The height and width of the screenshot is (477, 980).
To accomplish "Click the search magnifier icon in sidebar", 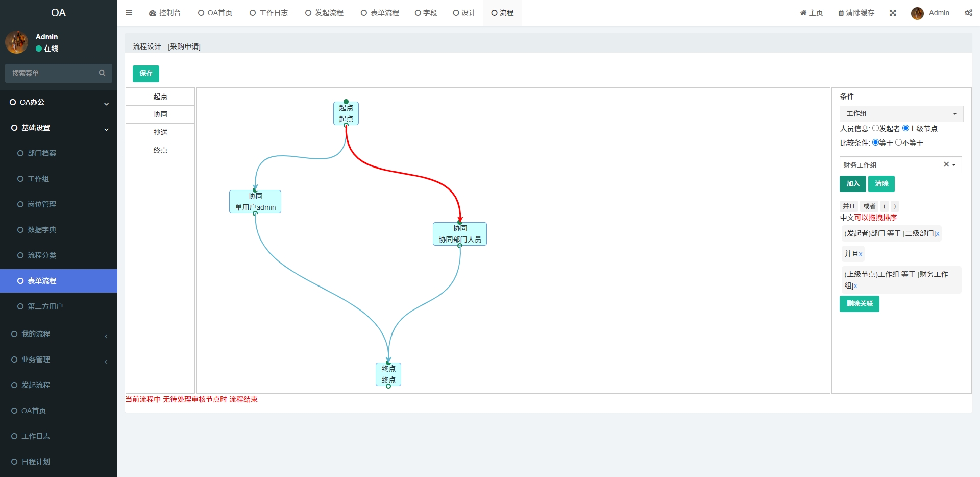I will 102,73.
